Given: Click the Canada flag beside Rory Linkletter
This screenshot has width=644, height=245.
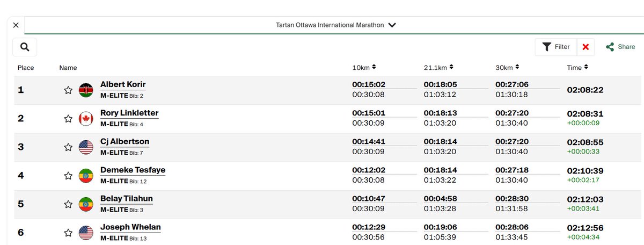Looking at the screenshot, I should (x=86, y=119).
